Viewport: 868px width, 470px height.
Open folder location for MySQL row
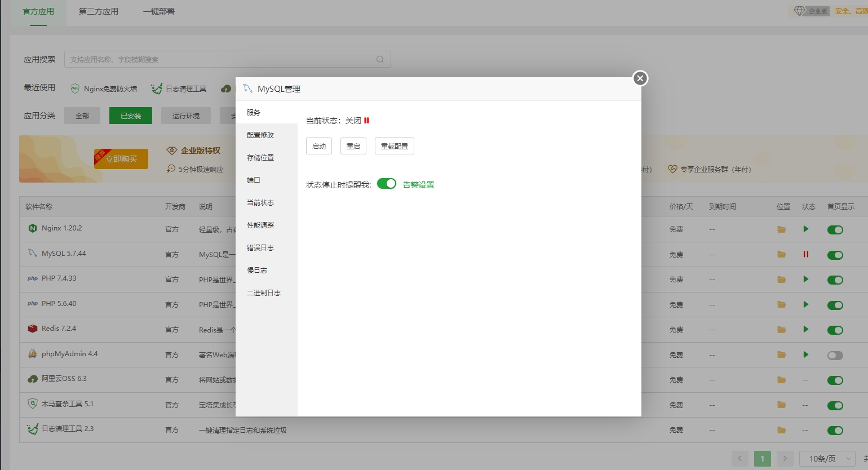781,254
